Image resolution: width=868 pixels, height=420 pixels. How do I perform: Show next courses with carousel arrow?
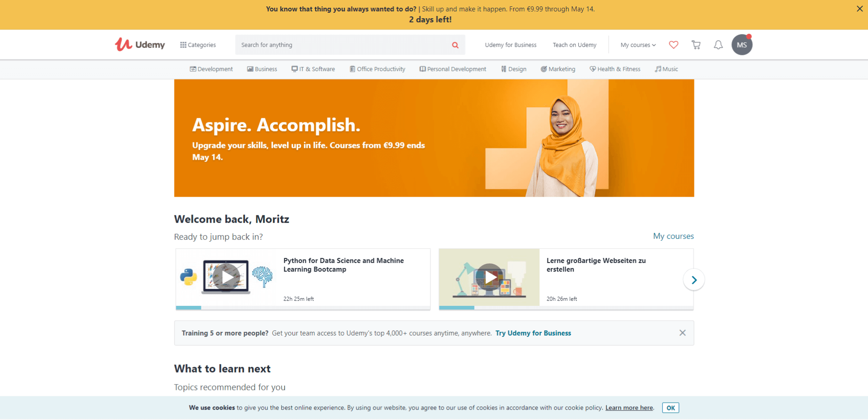coord(693,280)
